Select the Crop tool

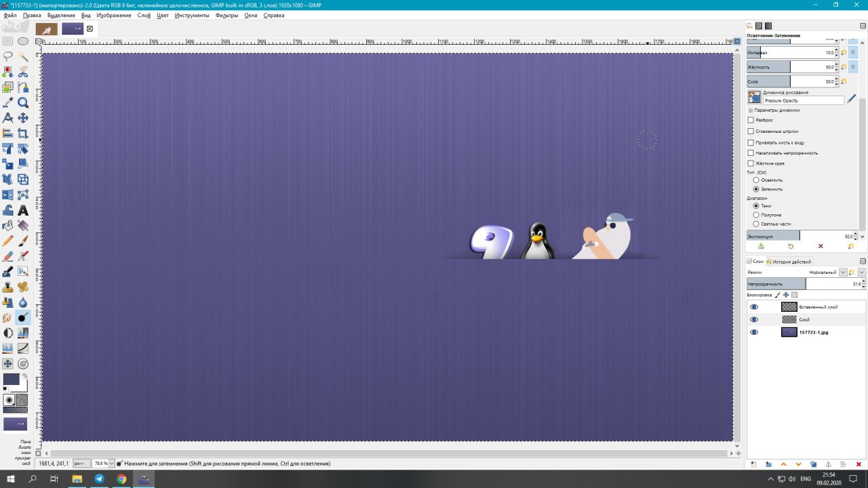[x=23, y=134]
